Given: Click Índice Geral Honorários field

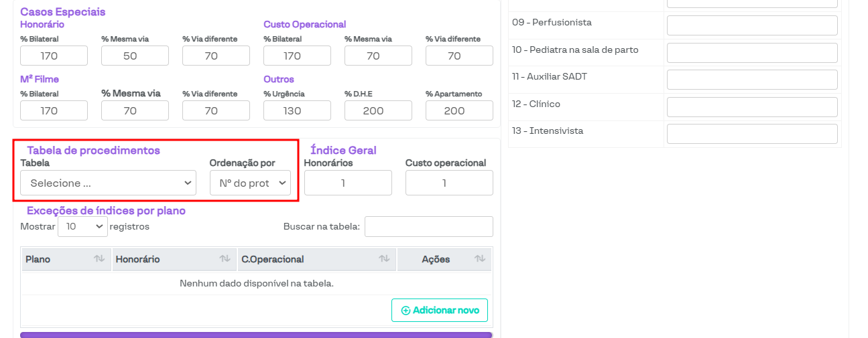Looking at the screenshot, I should [x=348, y=183].
